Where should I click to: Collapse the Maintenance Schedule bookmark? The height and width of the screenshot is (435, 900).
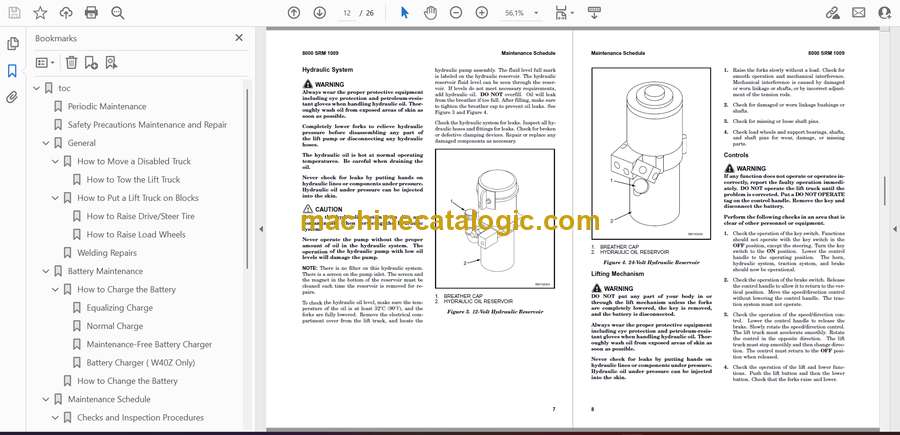46,399
